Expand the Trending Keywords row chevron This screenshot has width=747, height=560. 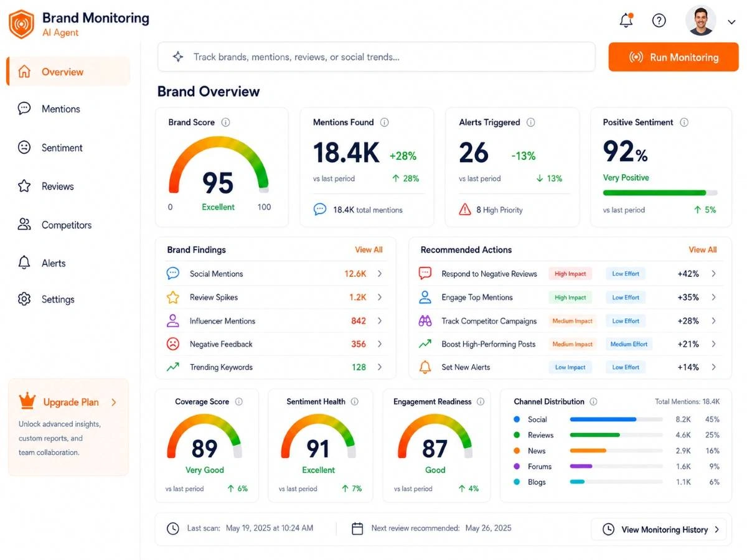tap(380, 367)
